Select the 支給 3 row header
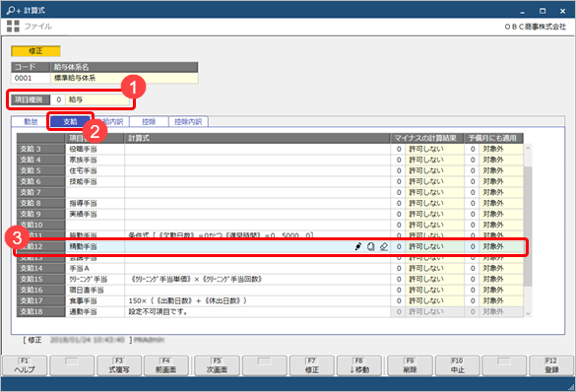This screenshot has height=392, width=576. tap(41, 149)
